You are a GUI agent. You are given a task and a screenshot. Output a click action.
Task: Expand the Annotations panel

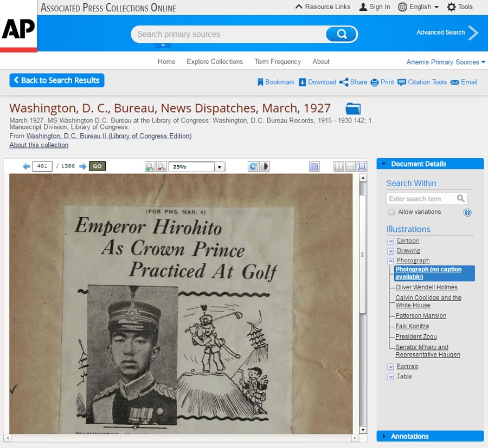click(x=430, y=436)
